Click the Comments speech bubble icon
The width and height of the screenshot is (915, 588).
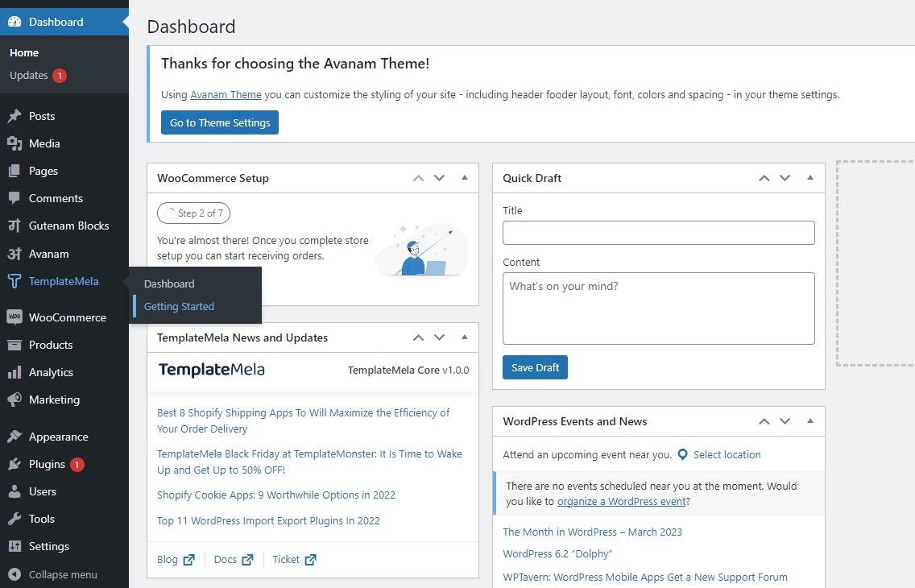[14, 198]
